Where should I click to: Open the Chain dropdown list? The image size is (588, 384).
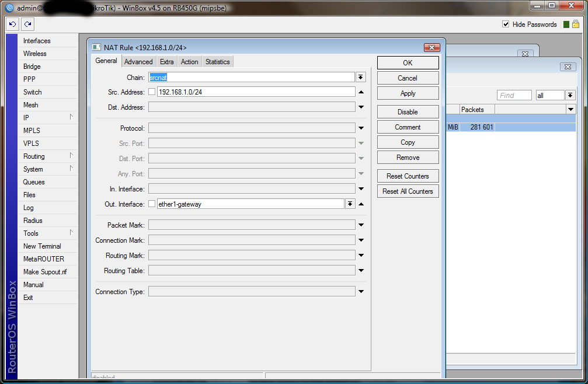click(361, 77)
